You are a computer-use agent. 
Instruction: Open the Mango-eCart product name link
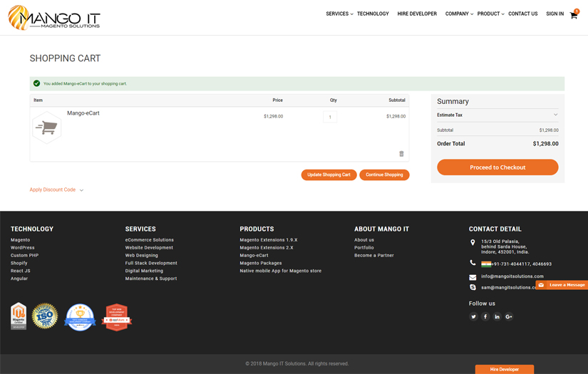(x=83, y=113)
